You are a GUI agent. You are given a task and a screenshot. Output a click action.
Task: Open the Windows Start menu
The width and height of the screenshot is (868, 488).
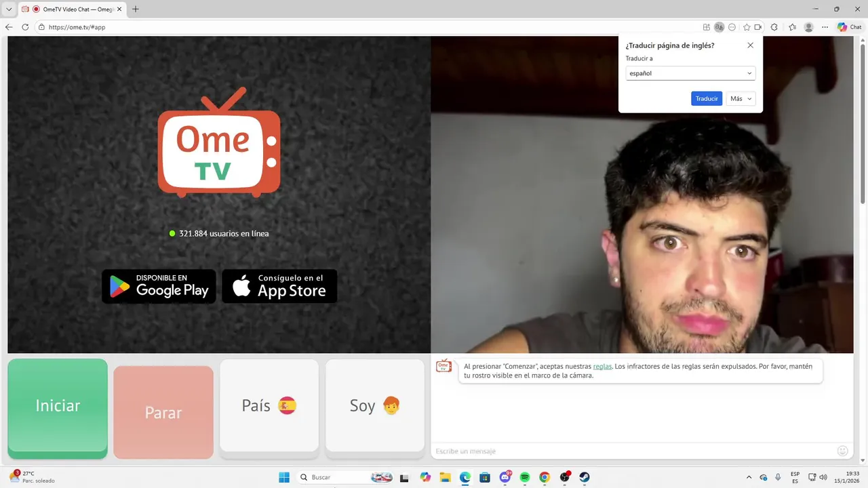tap(283, 477)
